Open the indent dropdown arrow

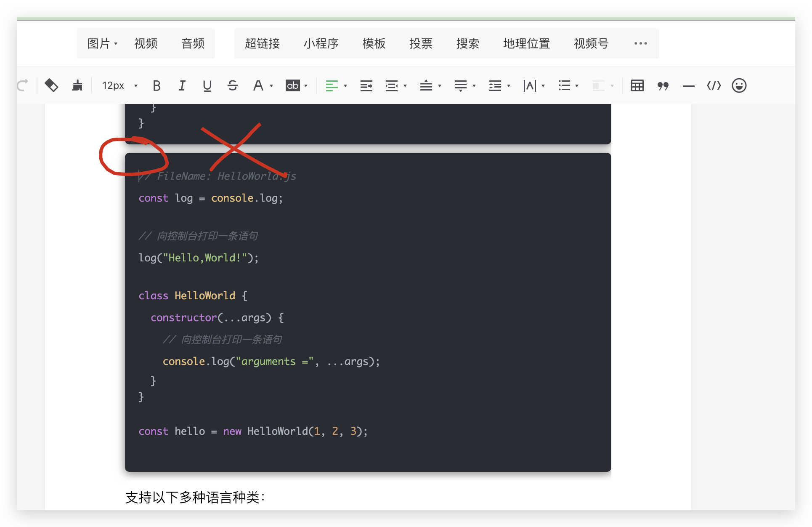(x=405, y=86)
